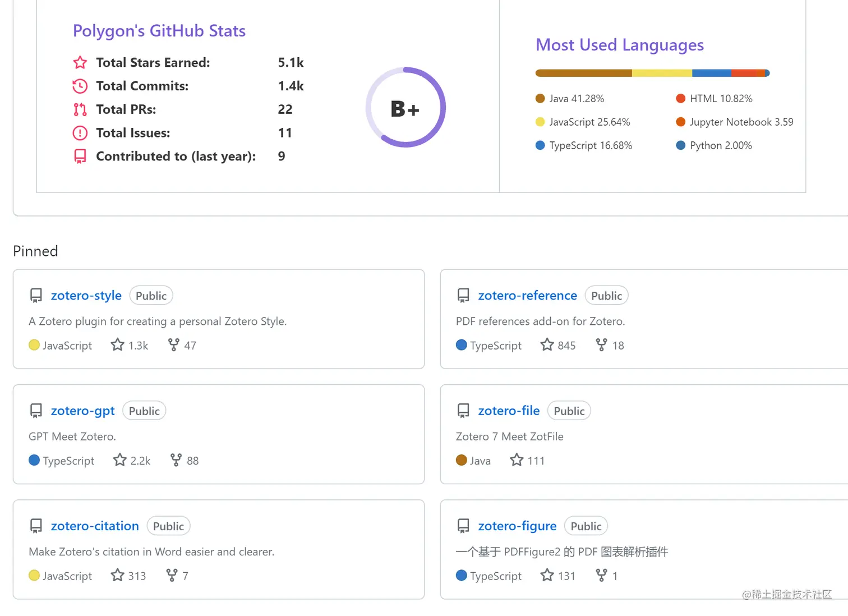Click the repo icon beside zotero-figure

point(463,526)
